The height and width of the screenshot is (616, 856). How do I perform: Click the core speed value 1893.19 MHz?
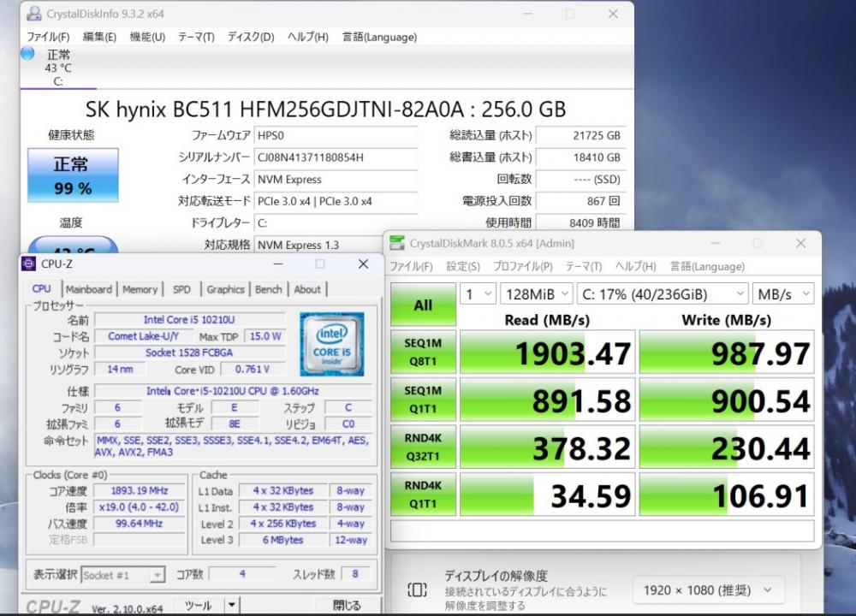pyautogui.click(x=140, y=490)
